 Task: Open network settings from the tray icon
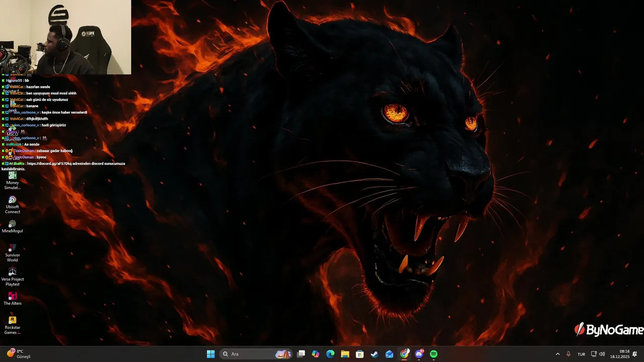594,354
